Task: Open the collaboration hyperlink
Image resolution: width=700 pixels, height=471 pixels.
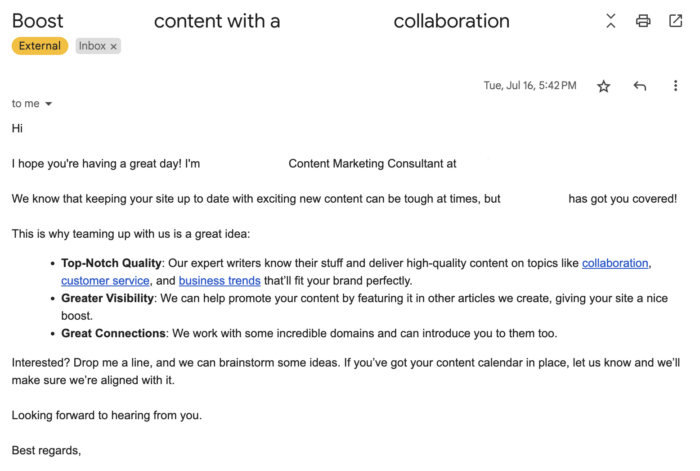Action: 615,263
